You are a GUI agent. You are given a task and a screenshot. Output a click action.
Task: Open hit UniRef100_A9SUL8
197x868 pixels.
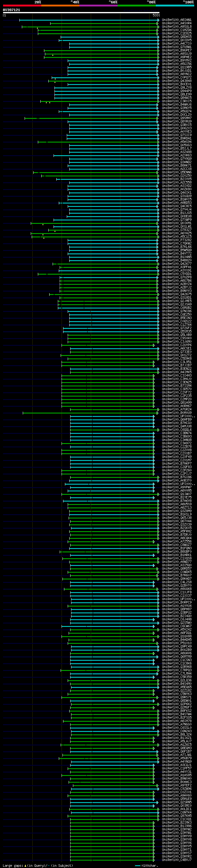[176, 26]
